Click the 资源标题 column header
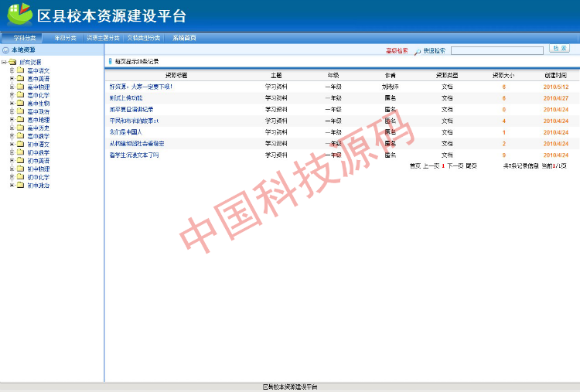The width and height of the screenshot is (580, 392). [x=176, y=76]
